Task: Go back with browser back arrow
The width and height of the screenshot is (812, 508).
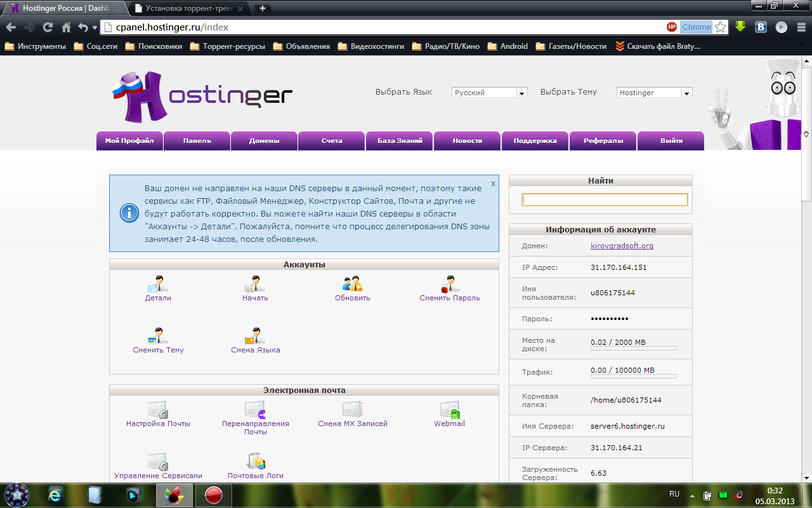Action: [11, 27]
